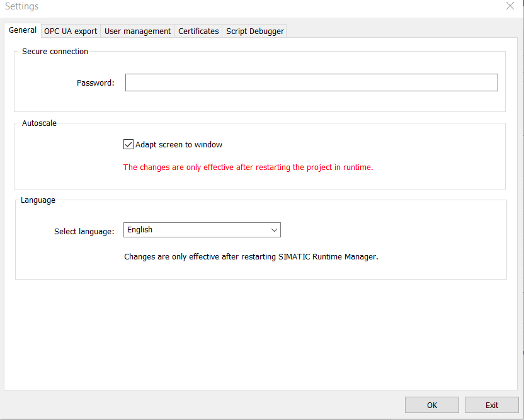Click the 'Settings' window title
The height and width of the screenshot is (420, 524).
point(22,6)
